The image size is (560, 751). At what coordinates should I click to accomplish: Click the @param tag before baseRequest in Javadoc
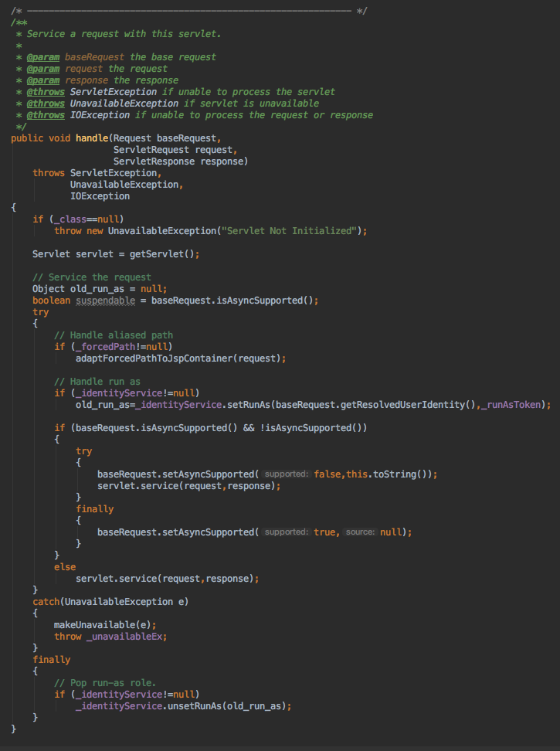[43, 56]
